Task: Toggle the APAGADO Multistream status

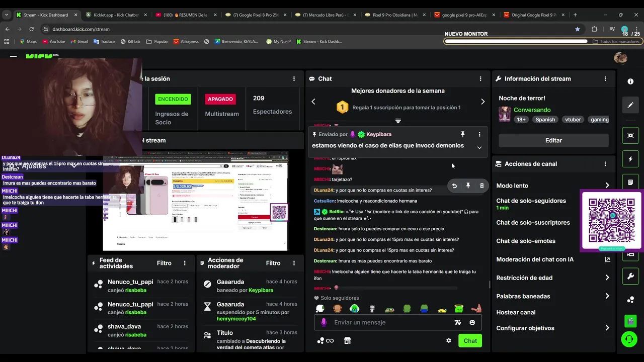Action: tap(220, 99)
